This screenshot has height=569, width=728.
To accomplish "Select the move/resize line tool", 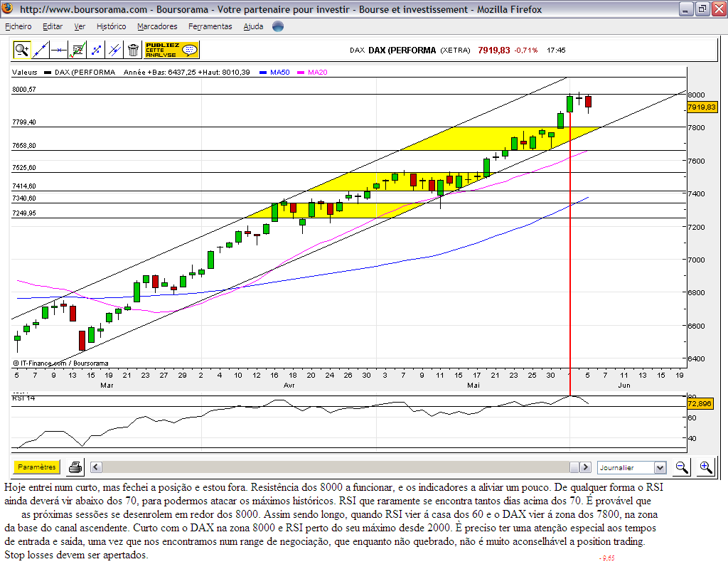I will pos(96,50).
